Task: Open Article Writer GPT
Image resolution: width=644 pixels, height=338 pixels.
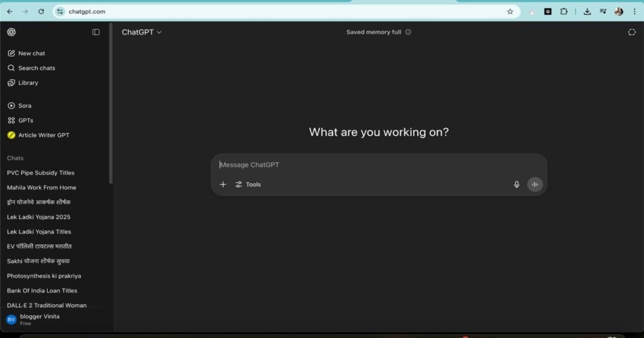Action: point(43,135)
